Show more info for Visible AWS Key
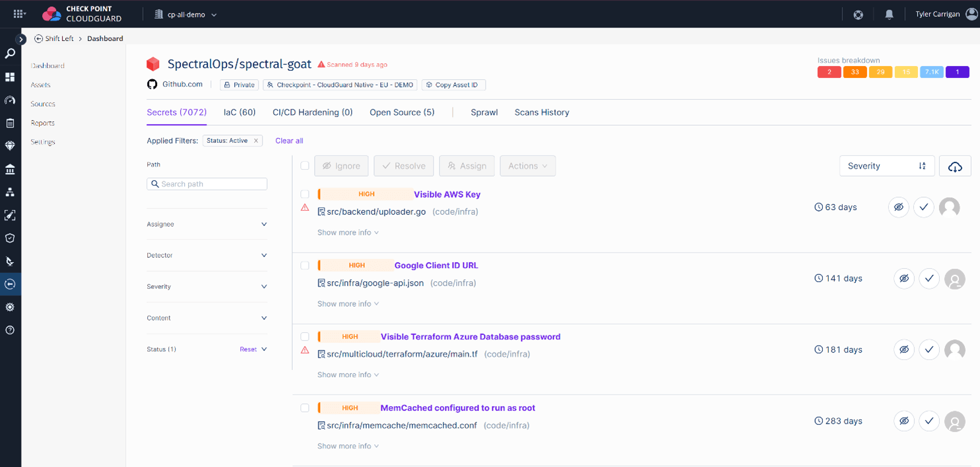Image resolution: width=980 pixels, height=467 pixels. coord(348,233)
